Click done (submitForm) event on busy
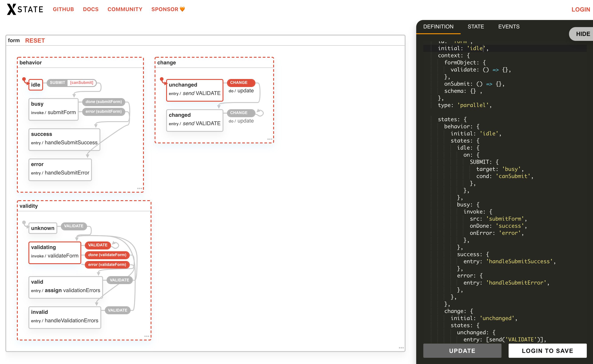This screenshot has width=593, height=364. point(103,102)
